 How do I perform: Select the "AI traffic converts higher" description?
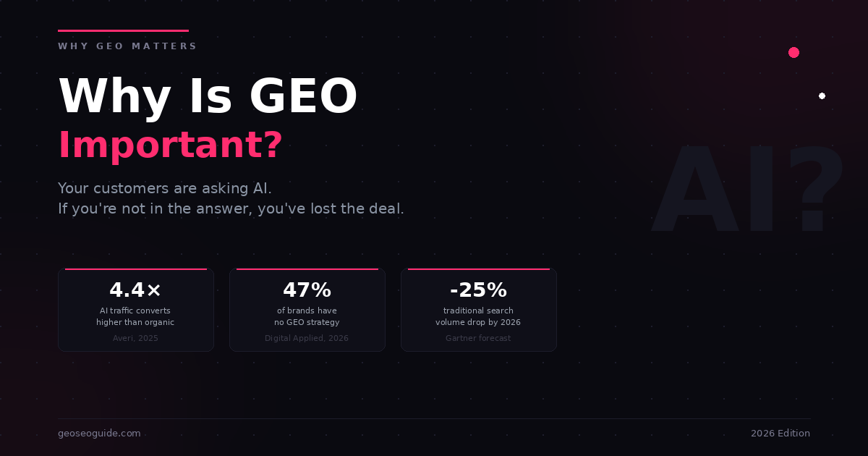coord(135,316)
